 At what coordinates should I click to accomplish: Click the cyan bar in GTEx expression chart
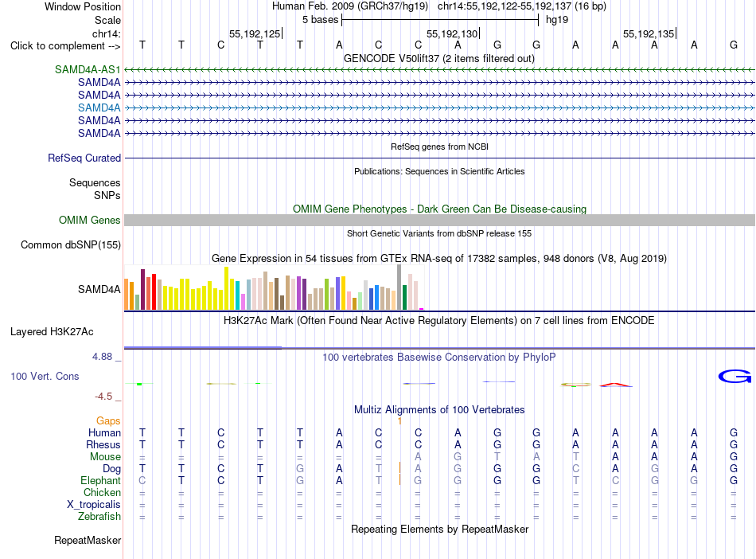(238, 295)
